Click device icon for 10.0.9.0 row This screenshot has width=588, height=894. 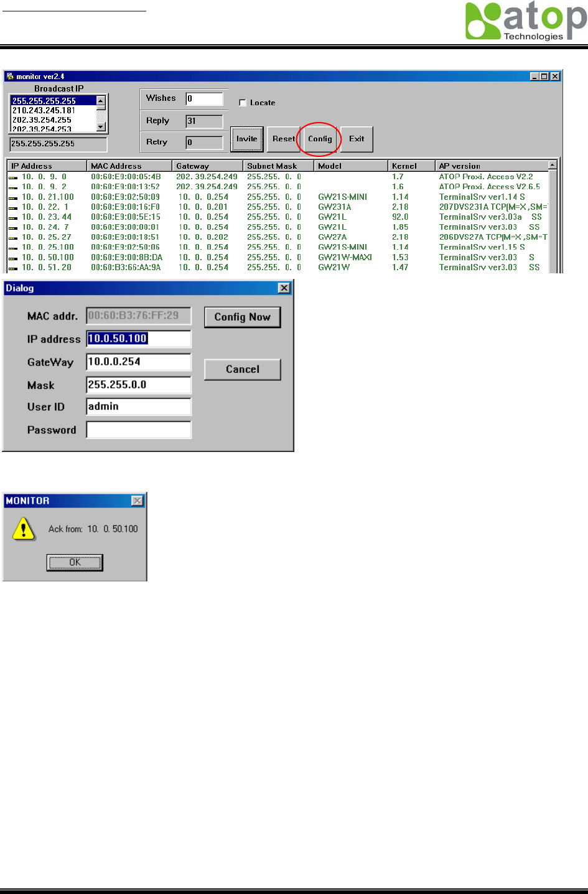(13, 177)
